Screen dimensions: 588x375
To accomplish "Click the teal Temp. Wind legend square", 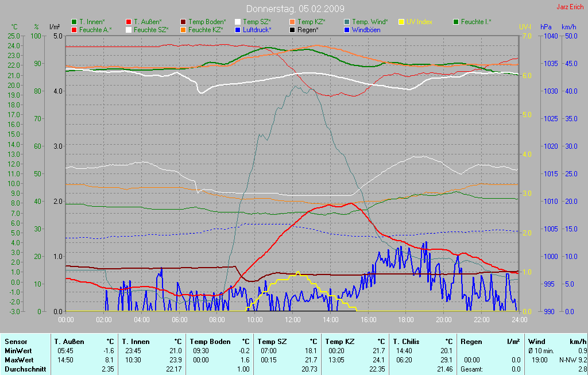I will tap(346, 22).
